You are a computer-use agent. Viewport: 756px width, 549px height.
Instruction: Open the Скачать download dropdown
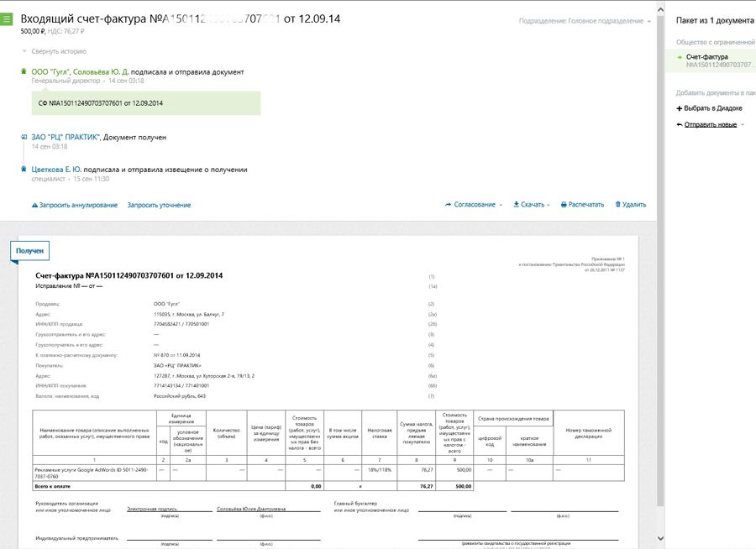tap(532, 205)
